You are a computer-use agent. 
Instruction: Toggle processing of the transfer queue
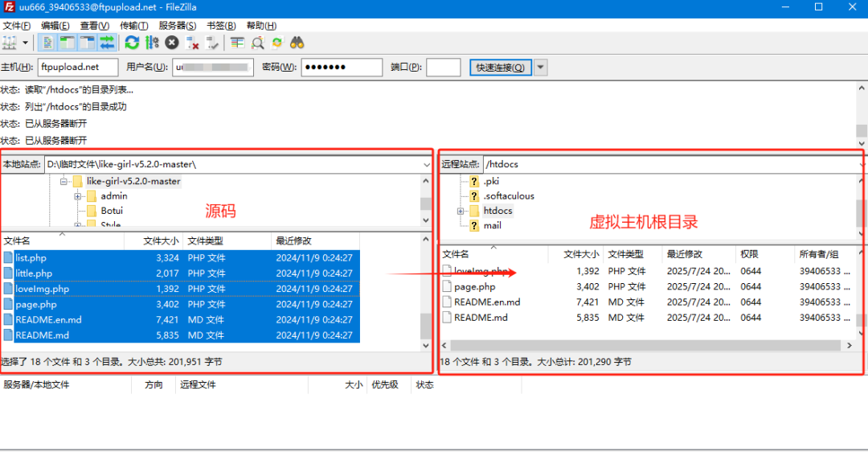[152, 43]
